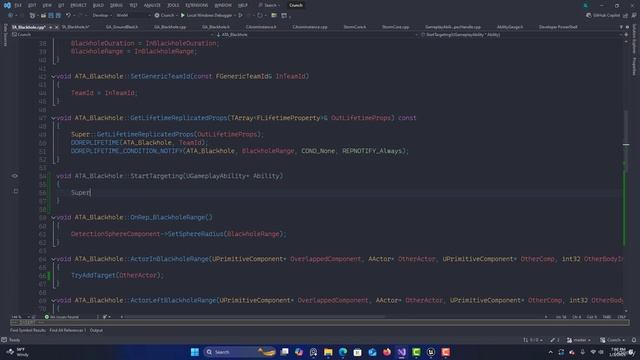Image resolution: width=640 pixels, height=360 pixels.
Task: Click the Super text on line 56
Action: (80, 193)
